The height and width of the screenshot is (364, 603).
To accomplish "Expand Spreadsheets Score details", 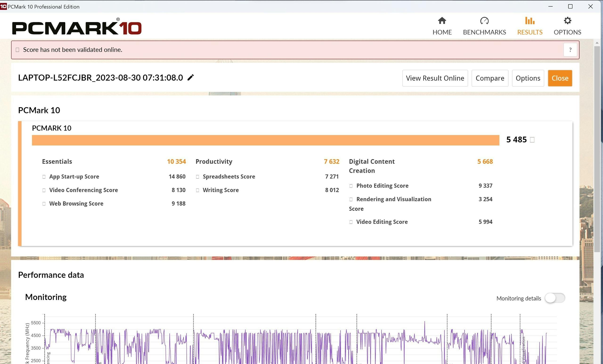I will click(x=197, y=177).
